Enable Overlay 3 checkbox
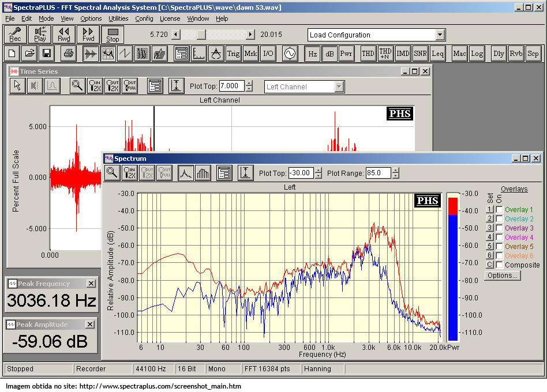This screenshot has width=547, height=392. pyautogui.click(x=499, y=228)
